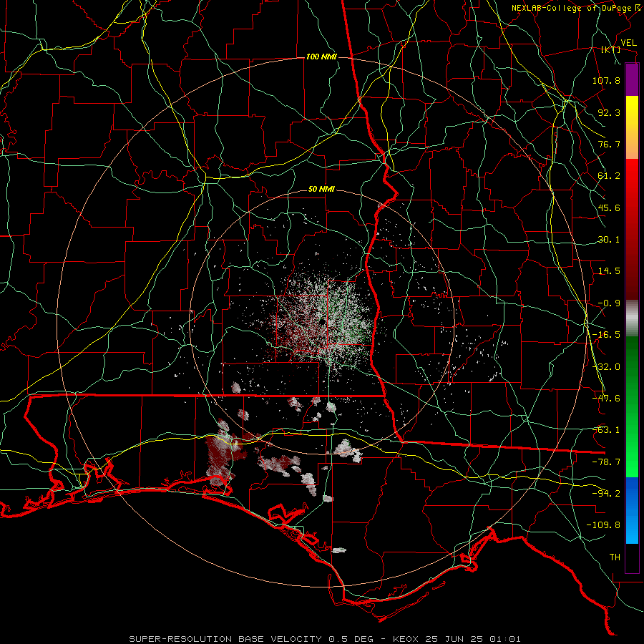The height and width of the screenshot is (644, 644).
Task: Click the 92.3 legend value
Action: tap(609, 112)
